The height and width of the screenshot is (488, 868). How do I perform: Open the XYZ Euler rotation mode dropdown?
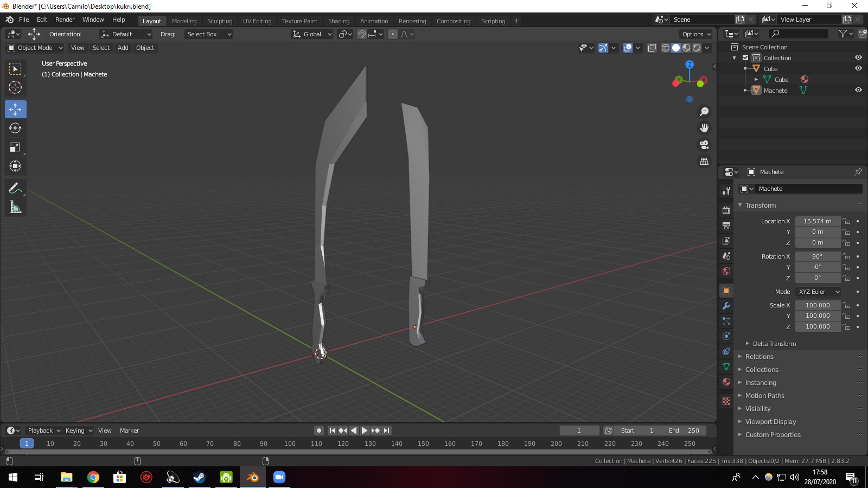tap(818, 292)
